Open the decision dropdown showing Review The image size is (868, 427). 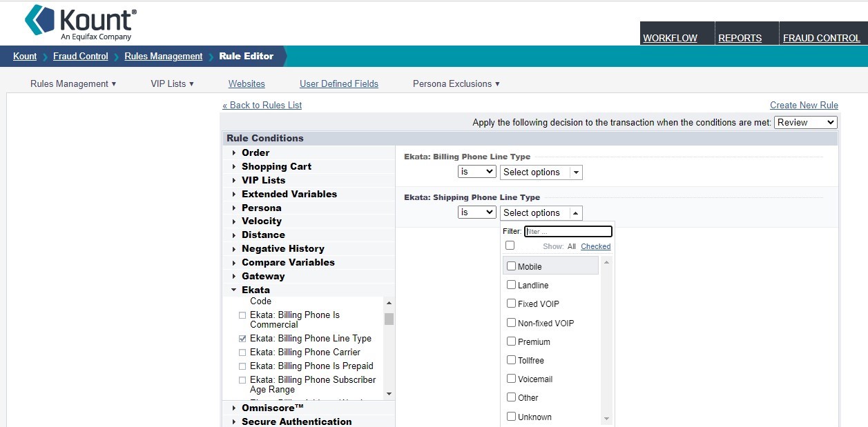[805, 122]
